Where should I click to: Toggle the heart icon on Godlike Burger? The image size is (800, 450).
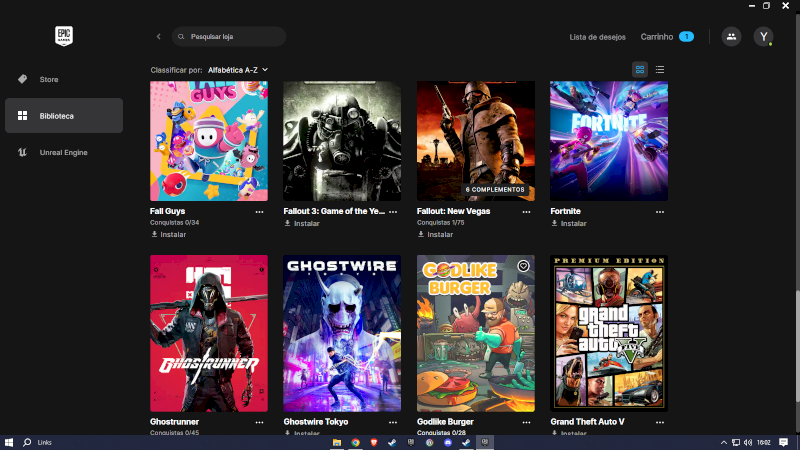(x=523, y=266)
